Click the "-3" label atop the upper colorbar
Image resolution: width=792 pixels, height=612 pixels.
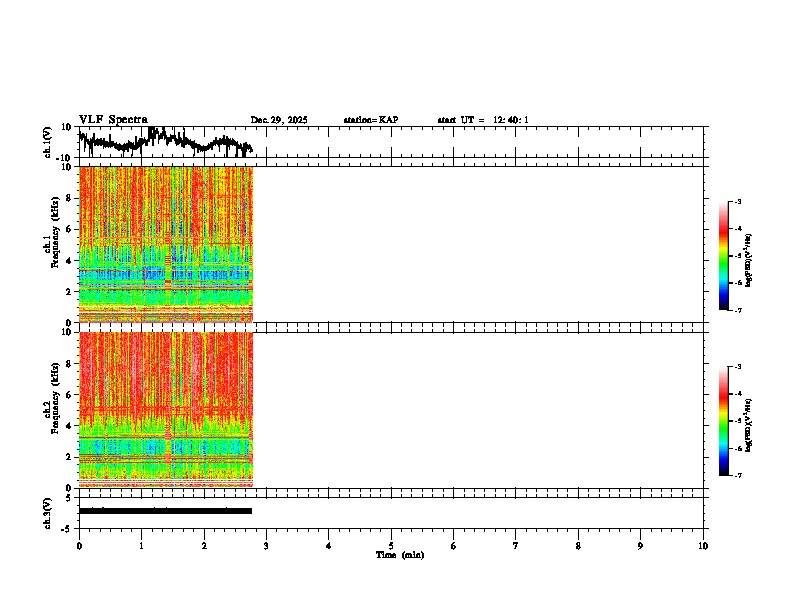click(737, 201)
